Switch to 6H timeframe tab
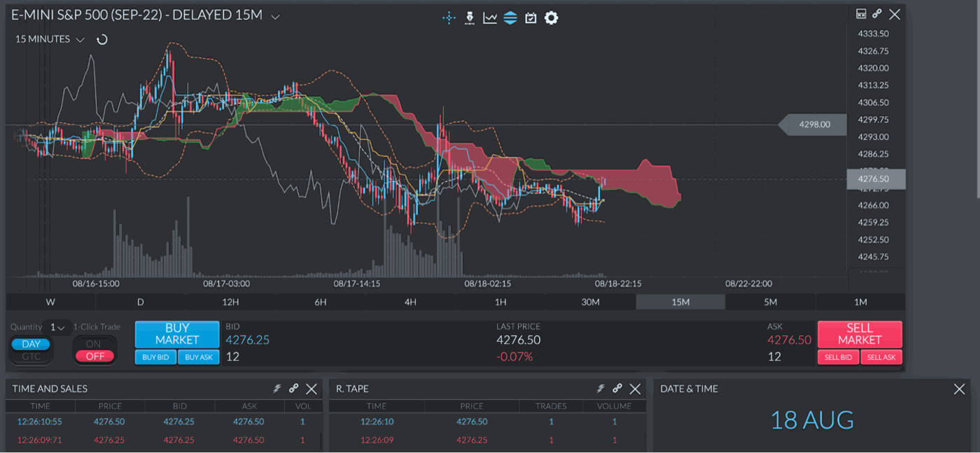 click(x=321, y=302)
